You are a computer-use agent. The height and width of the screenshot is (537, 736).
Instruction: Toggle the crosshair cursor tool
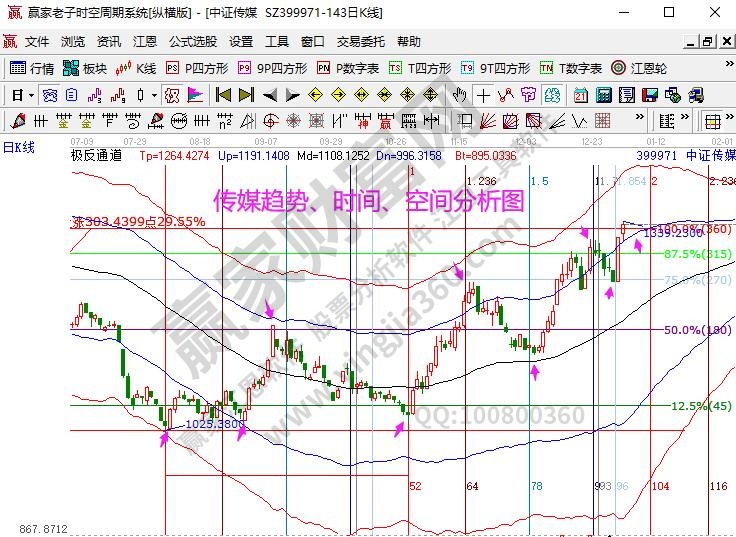point(484,95)
